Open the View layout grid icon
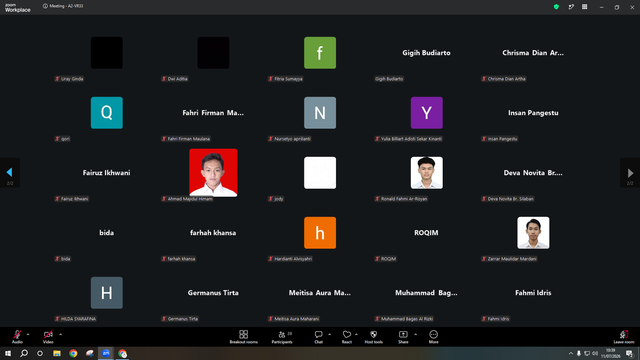The height and width of the screenshot is (360, 640). (584, 7)
